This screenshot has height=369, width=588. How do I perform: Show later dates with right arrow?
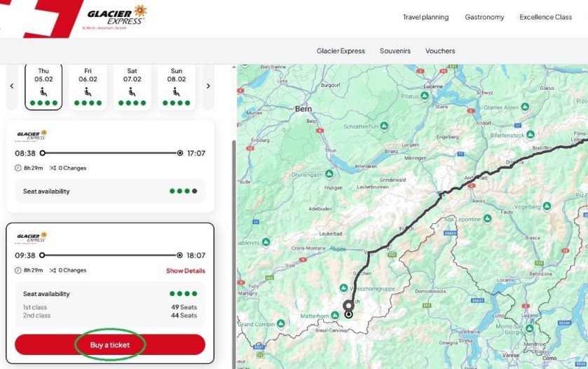[209, 86]
